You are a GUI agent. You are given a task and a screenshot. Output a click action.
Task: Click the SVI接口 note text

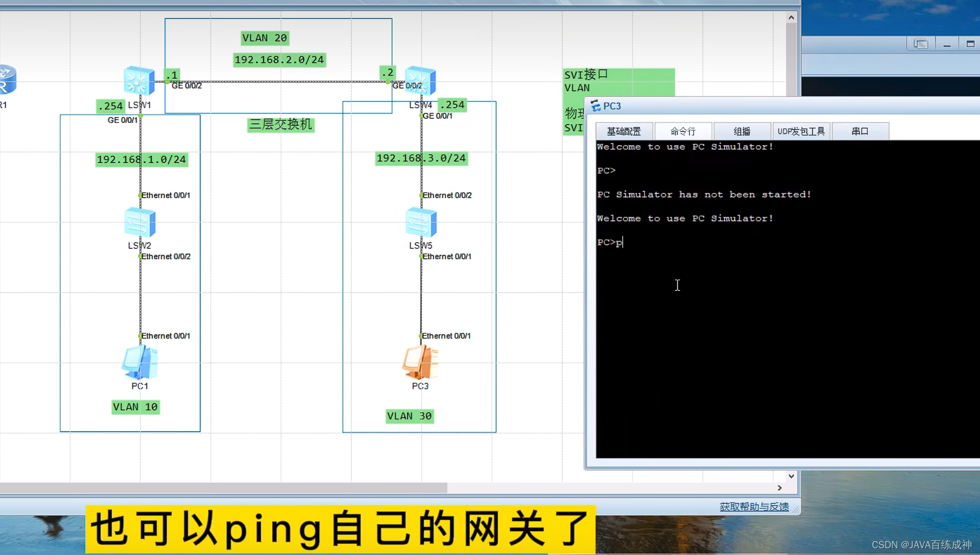586,74
